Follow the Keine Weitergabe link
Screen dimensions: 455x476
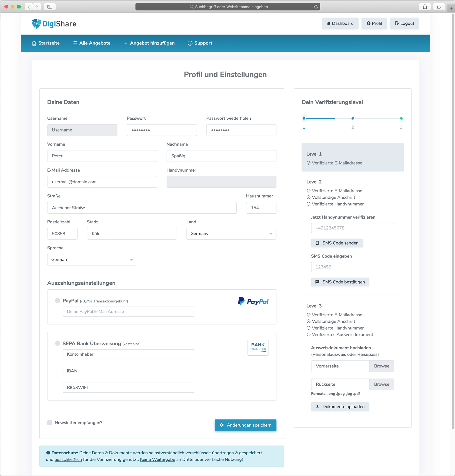point(157,459)
